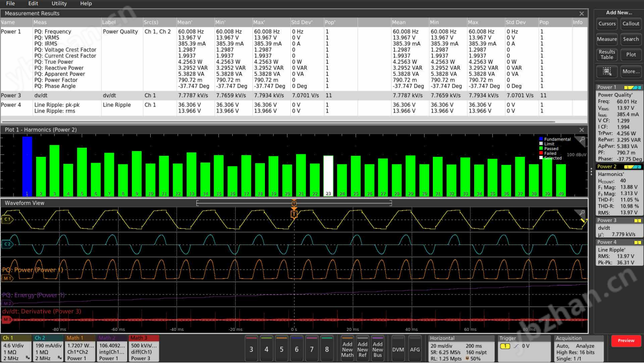Click the Src(s) column header
The width and height of the screenshot is (644, 363).
(160, 23)
